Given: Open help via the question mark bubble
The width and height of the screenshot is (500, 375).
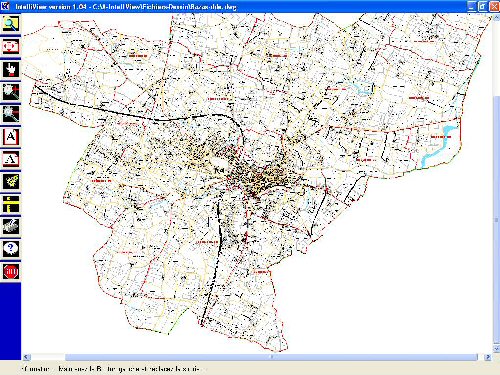Looking at the screenshot, I should click(x=11, y=249).
